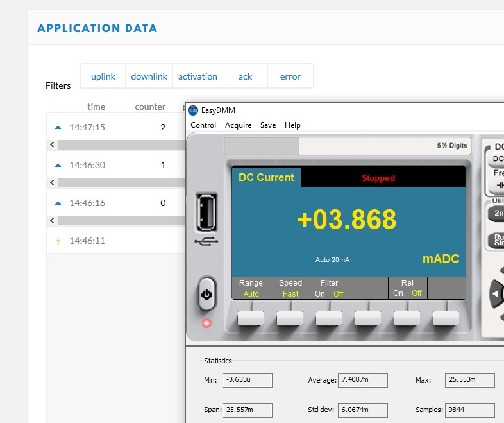The height and width of the screenshot is (423, 504).
Task: Click the uplink arrow icon at 14:46:16
Action: [x=58, y=203]
